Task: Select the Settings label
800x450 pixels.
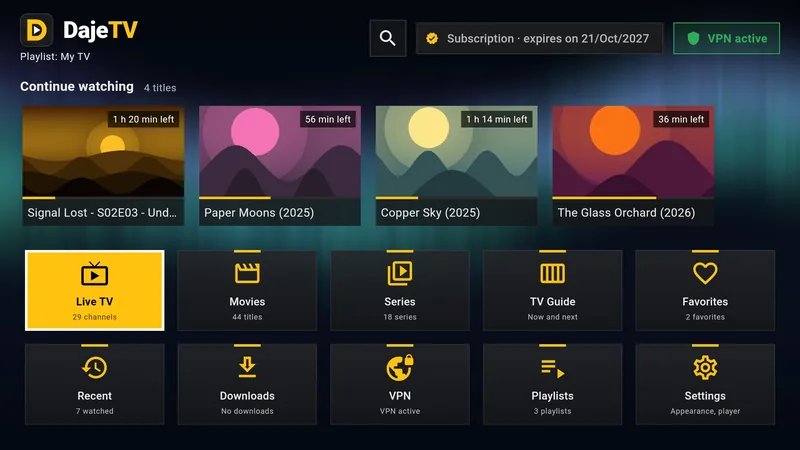Action: tap(705, 396)
